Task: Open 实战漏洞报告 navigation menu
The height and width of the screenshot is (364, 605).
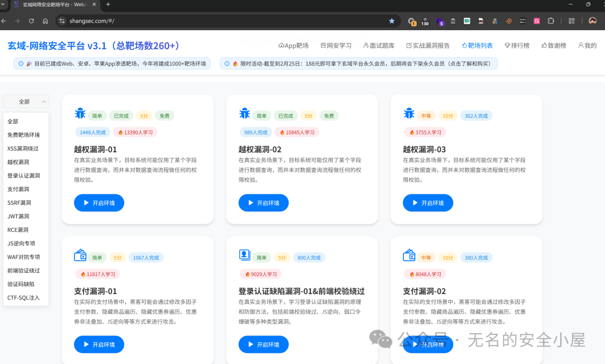Action: point(428,45)
